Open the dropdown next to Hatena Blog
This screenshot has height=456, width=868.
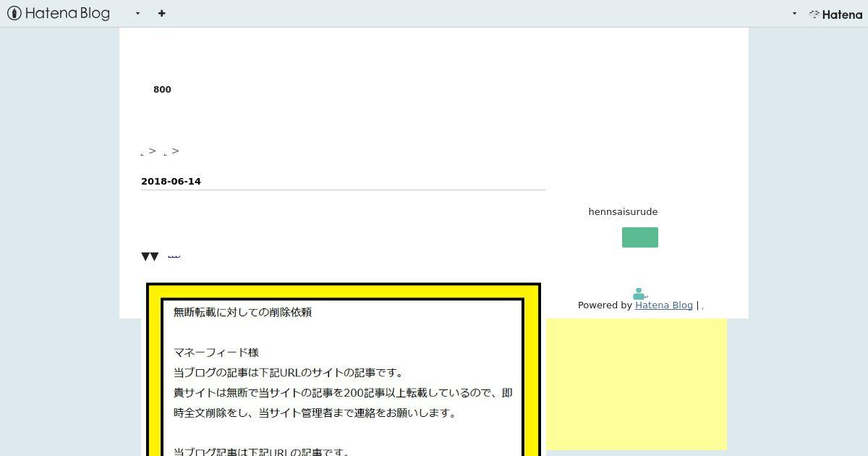click(137, 13)
